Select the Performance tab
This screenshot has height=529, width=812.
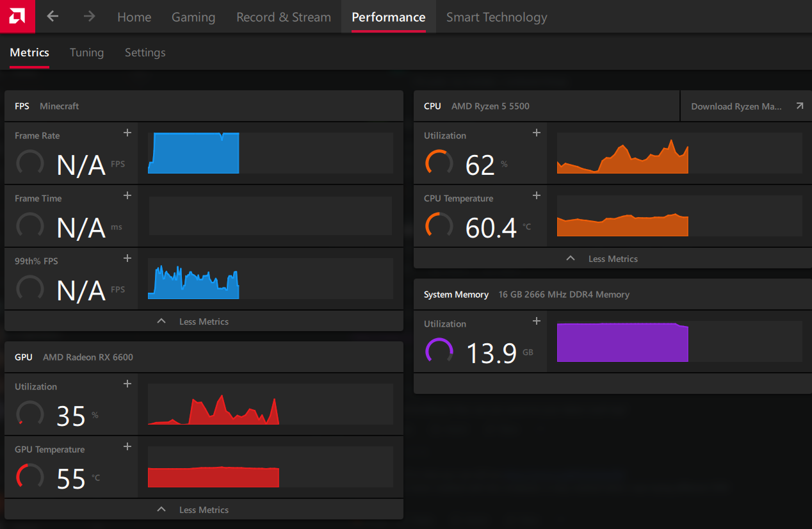389,17
